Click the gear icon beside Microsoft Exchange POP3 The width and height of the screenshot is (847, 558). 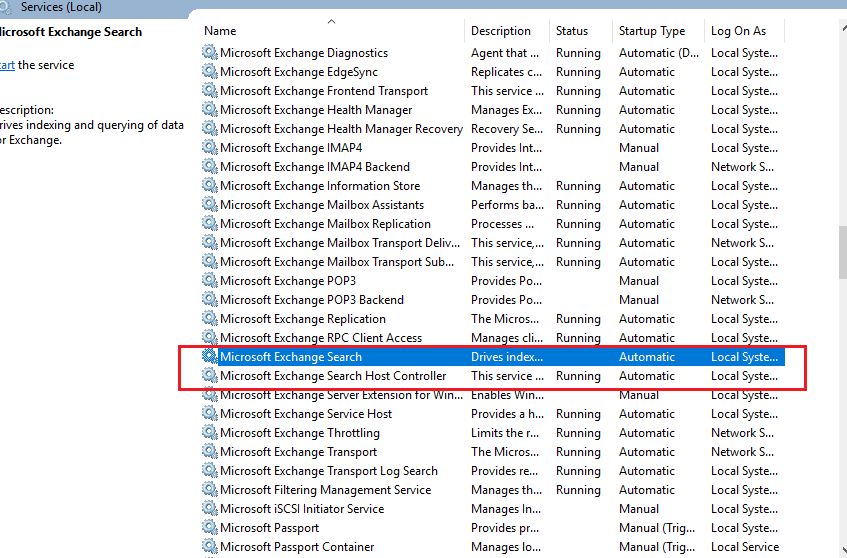(210, 280)
